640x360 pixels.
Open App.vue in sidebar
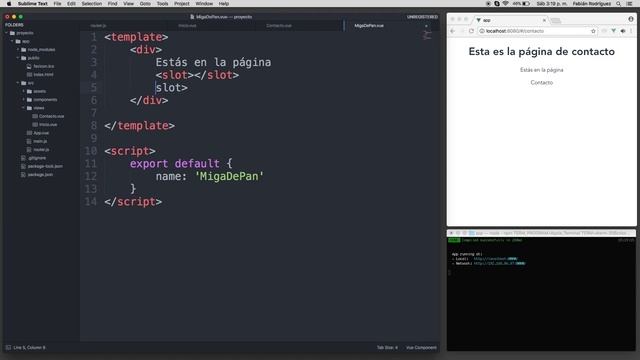coord(41,133)
